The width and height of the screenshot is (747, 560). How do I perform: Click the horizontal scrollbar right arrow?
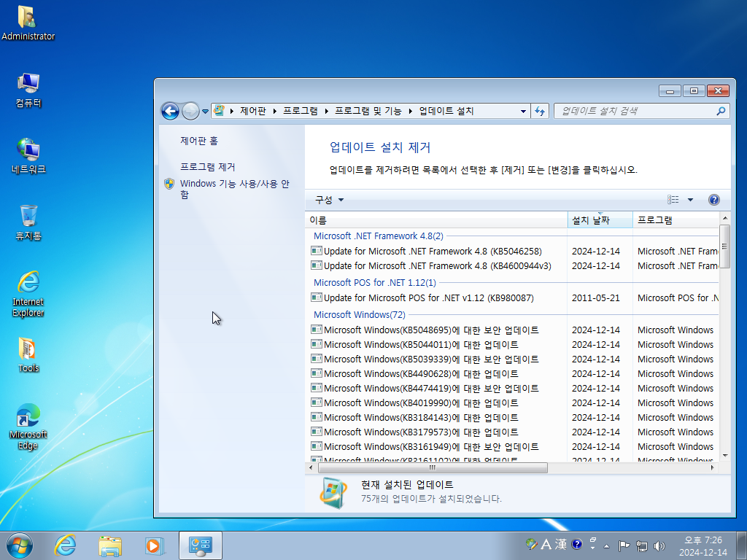pyautogui.click(x=713, y=467)
